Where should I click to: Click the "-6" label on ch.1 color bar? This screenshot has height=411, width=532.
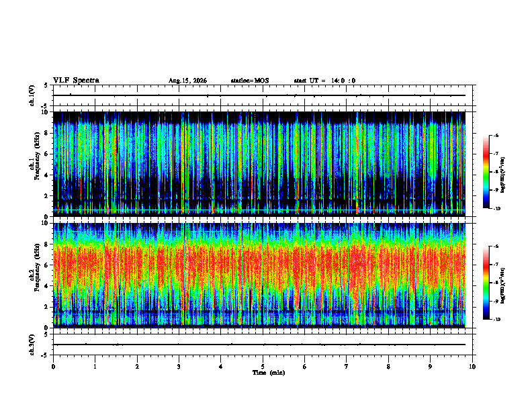click(496, 135)
